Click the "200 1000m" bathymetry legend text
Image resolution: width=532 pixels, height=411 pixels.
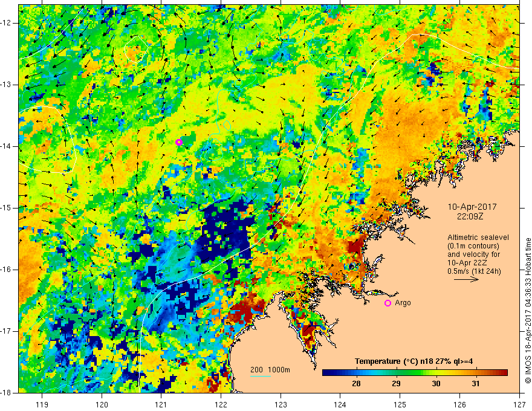pyautogui.click(x=270, y=370)
